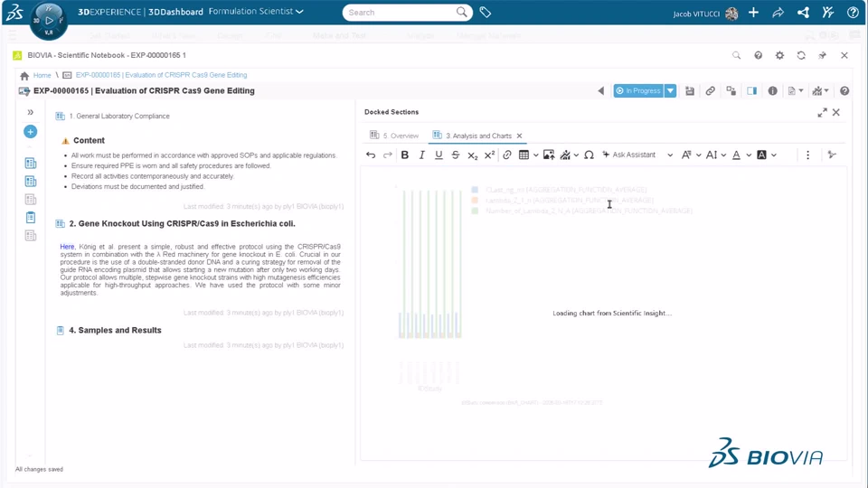Open the top bar help question mark
This screenshot has height=488, width=868.
pyautogui.click(x=853, y=12)
